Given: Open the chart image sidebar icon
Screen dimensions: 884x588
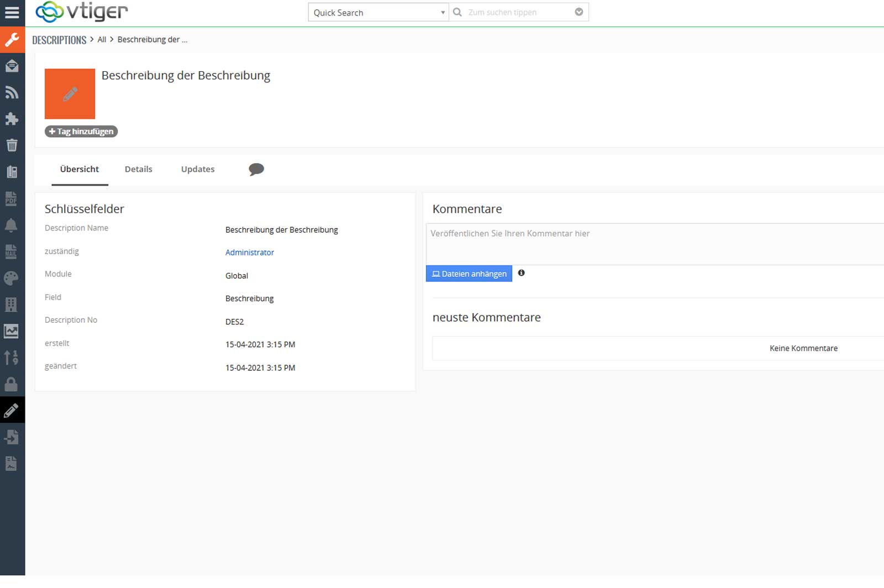Looking at the screenshot, I should pyautogui.click(x=11, y=331).
